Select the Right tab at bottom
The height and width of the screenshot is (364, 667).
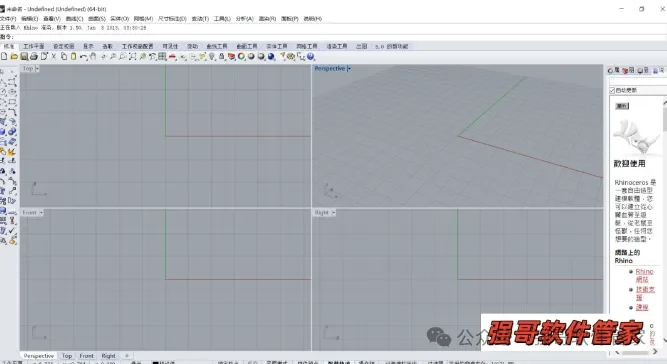pos(108,355)
